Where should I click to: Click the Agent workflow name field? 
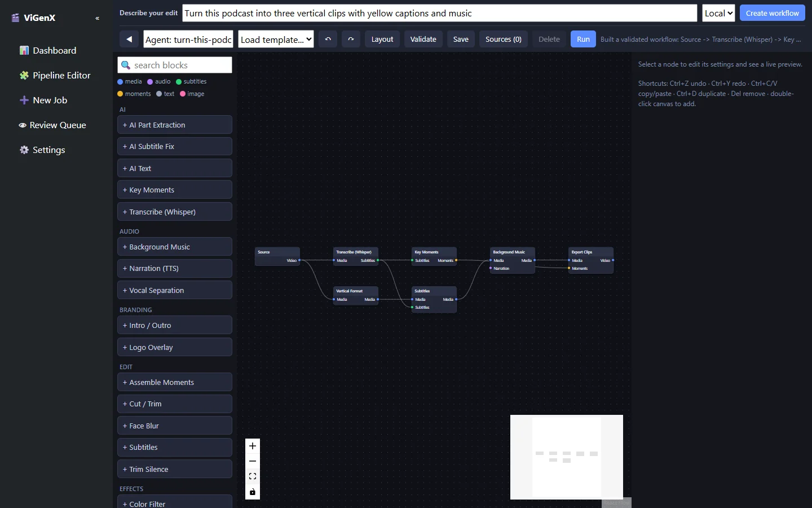coord(188,39)
